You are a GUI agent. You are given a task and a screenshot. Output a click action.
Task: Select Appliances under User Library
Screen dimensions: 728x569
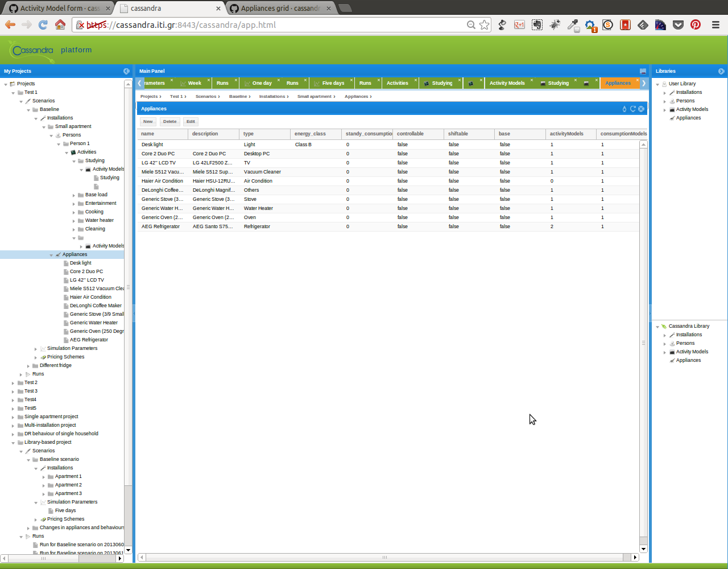point(688,118)
